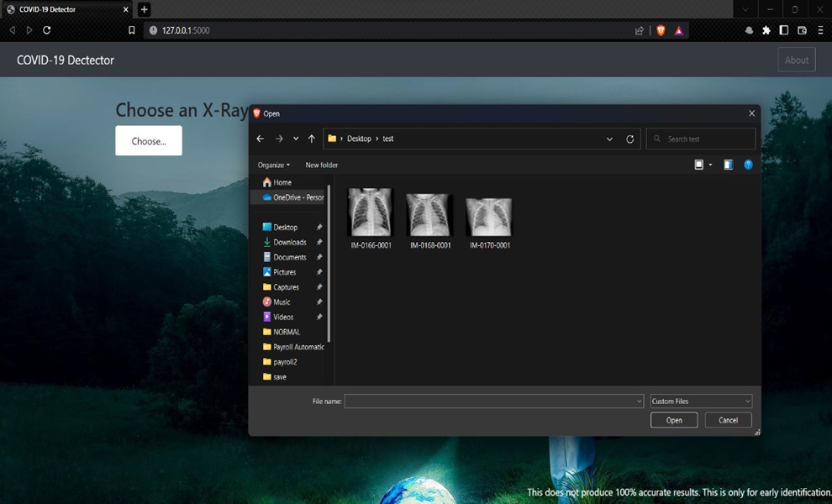The height and width of the screenshot is (504, 832).
Task: Go up one folder level in dialog
Action: point(312,139)
